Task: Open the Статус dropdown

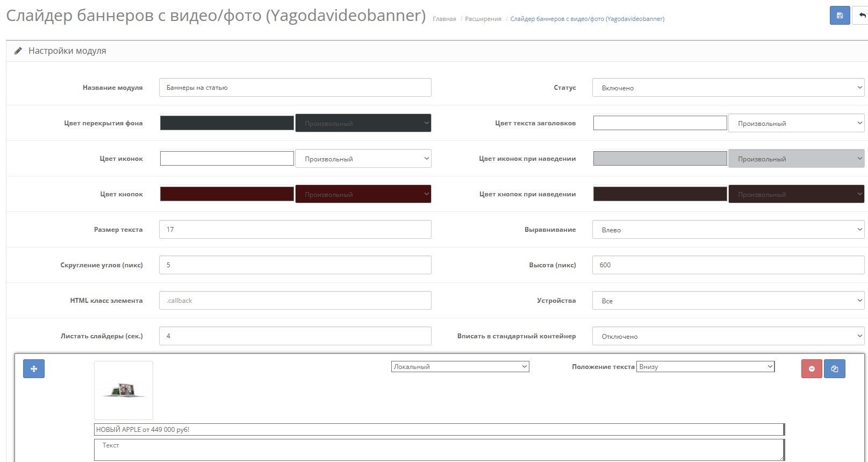Action: tap(728, 88)
